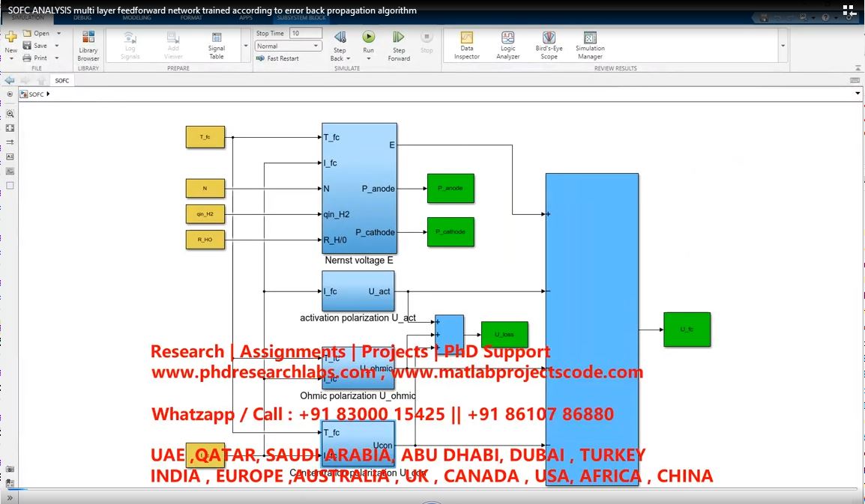
Task: Click the sample time arrows icon
Action: [10, 142]
